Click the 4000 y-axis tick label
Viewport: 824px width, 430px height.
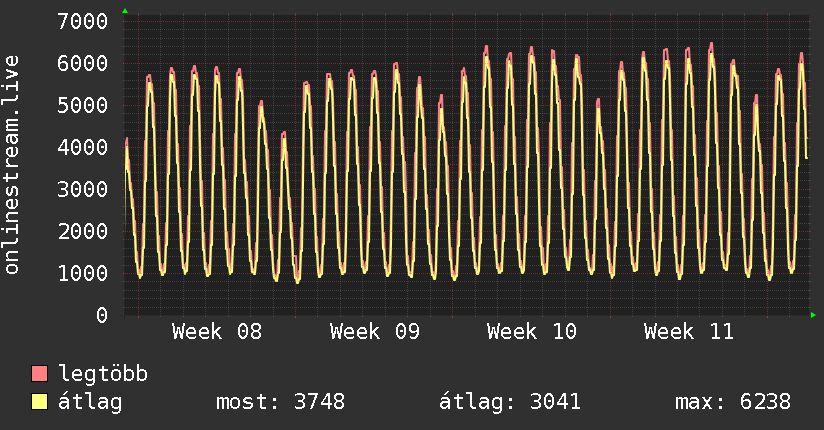(83, 147)
